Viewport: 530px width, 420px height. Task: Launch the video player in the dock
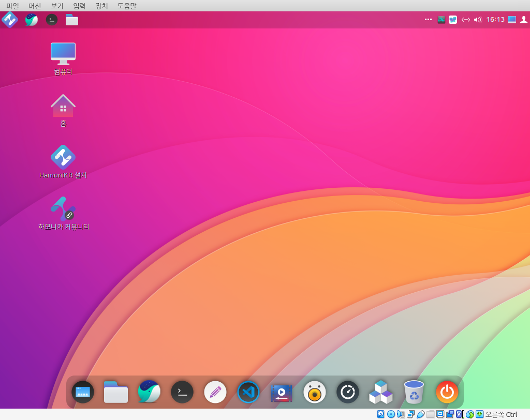click(x=282, y=393)
